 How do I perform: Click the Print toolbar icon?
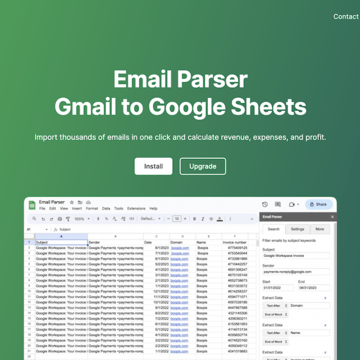[x=60, y=219]
